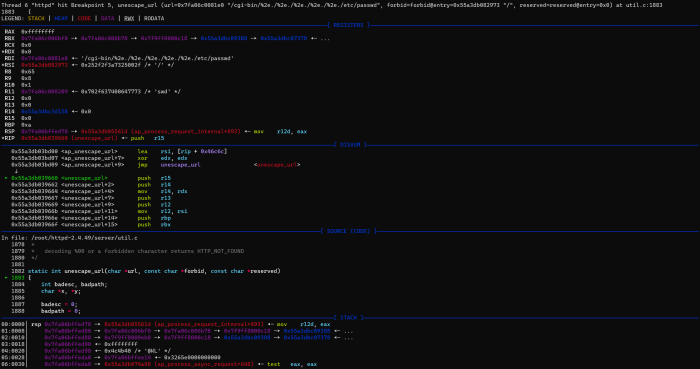Click the RAX register value 0xffffffff
Image resolution: width=700 pixels, height=369 pixels.
[x=38, y=32]
